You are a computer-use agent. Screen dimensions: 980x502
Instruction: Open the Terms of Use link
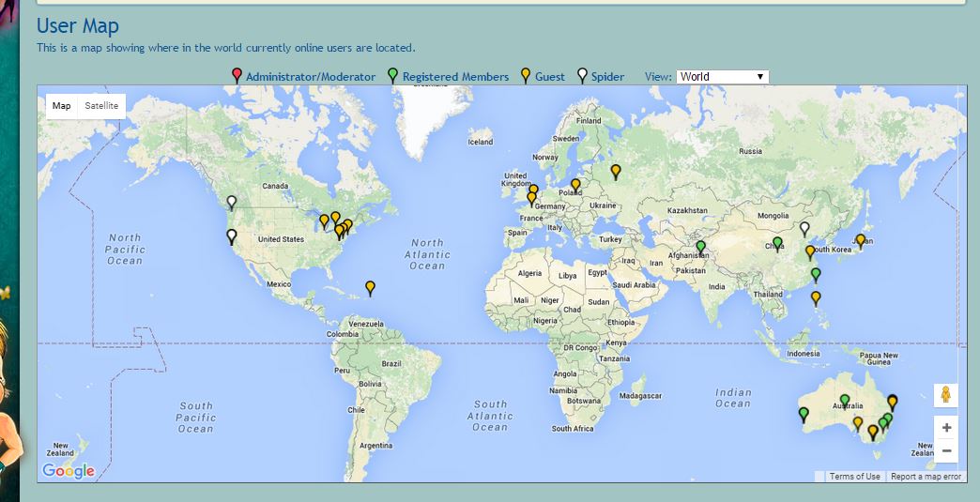point(854,477)
